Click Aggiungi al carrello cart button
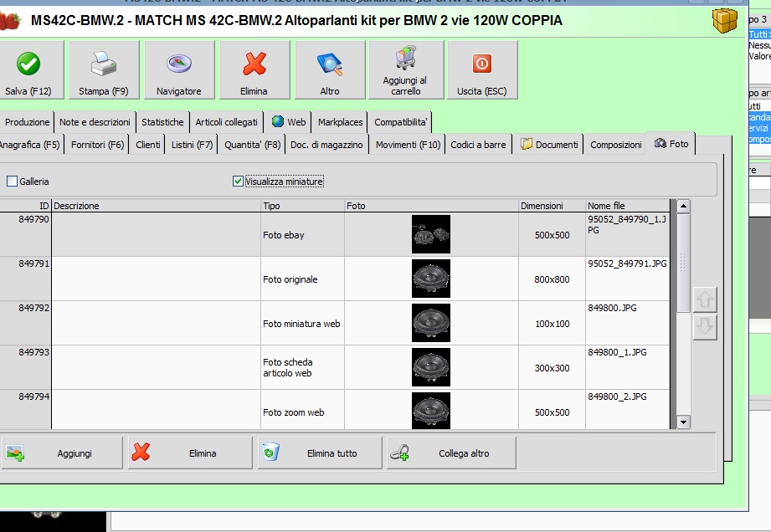This screenshot has width=771, height=532. click(406, 69)
